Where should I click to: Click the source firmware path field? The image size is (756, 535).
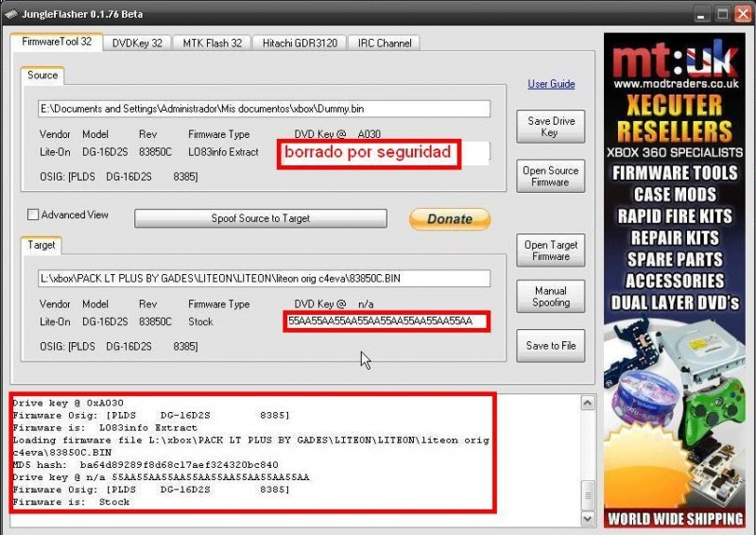pyautogui.click(x=265, y=109)
